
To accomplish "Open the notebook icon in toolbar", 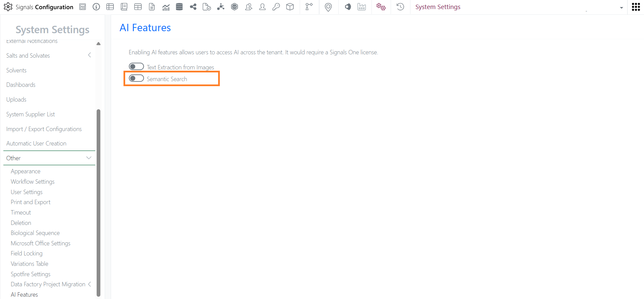I will coord(124,7).
